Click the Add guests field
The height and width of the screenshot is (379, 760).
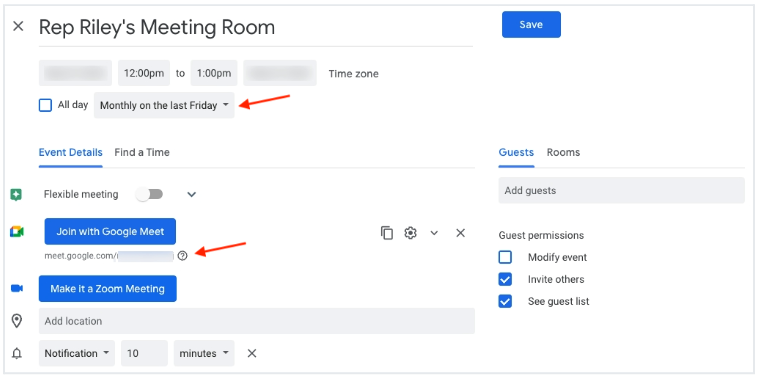point(621,190)
